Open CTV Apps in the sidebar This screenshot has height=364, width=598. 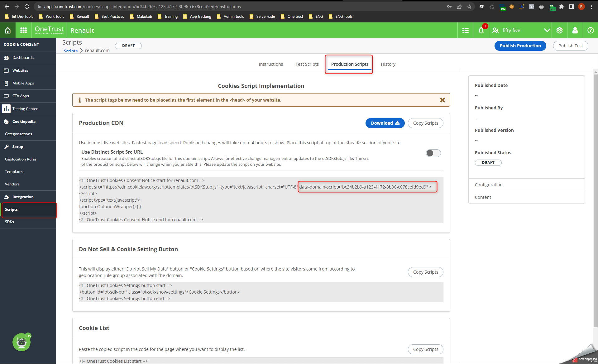(28, 96)
